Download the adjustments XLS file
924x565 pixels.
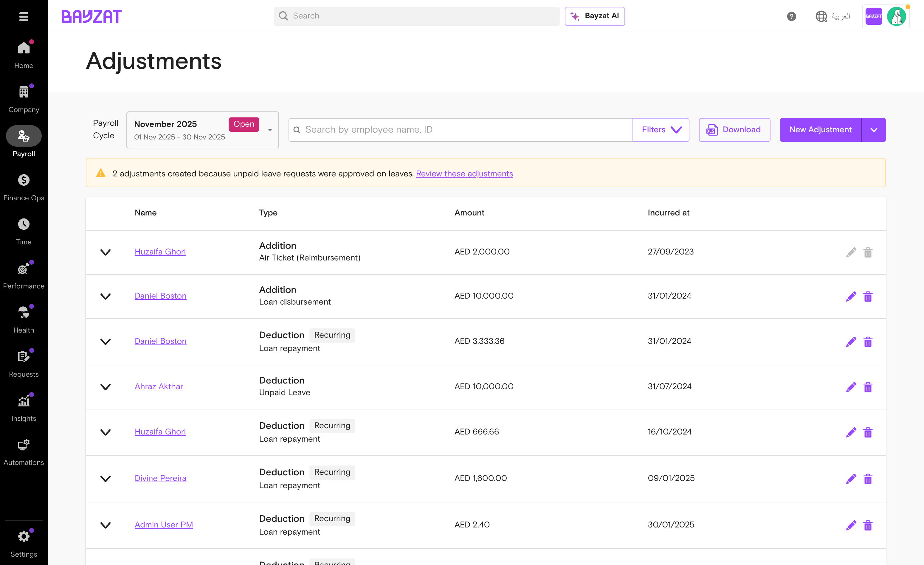(734, 130)
